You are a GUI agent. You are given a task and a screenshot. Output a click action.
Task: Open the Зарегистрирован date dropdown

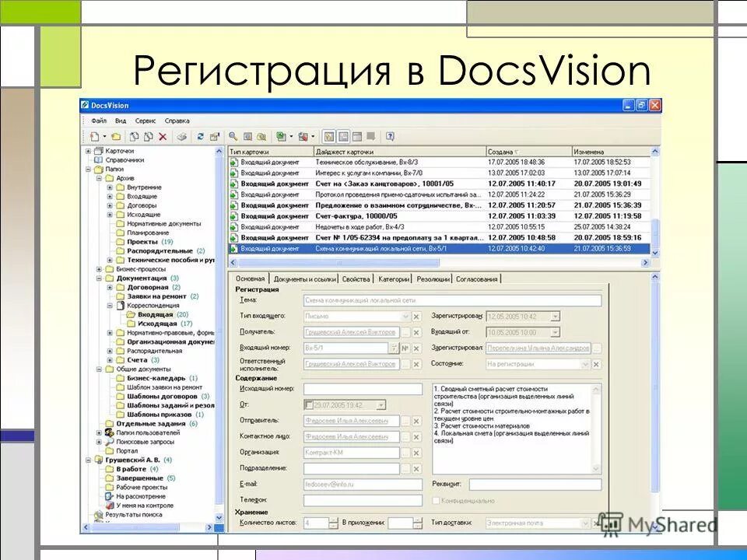[555, 317]
